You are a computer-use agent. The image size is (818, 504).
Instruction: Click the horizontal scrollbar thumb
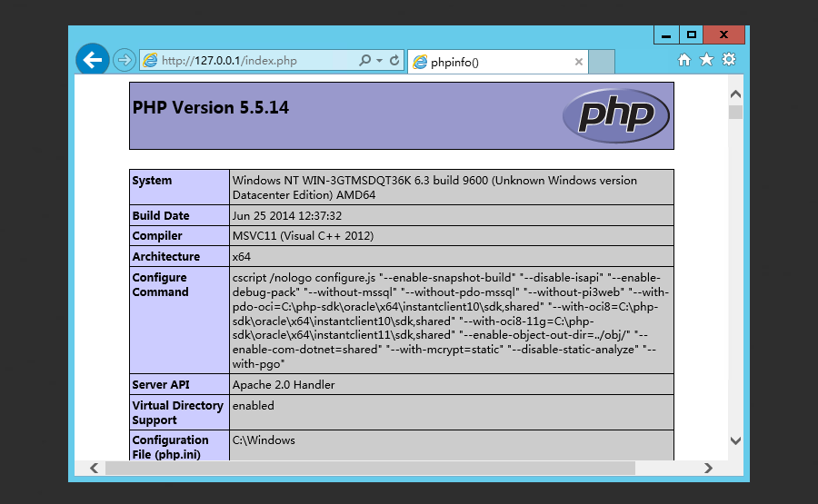click(x=371, y=468)
